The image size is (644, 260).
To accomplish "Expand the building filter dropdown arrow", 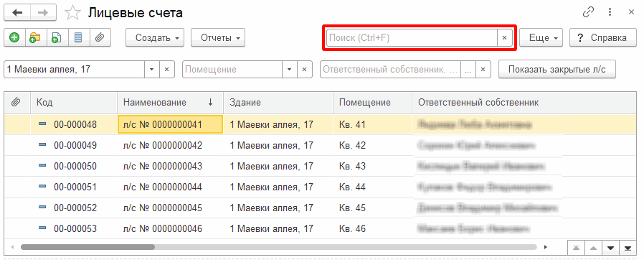I will 151,70.
